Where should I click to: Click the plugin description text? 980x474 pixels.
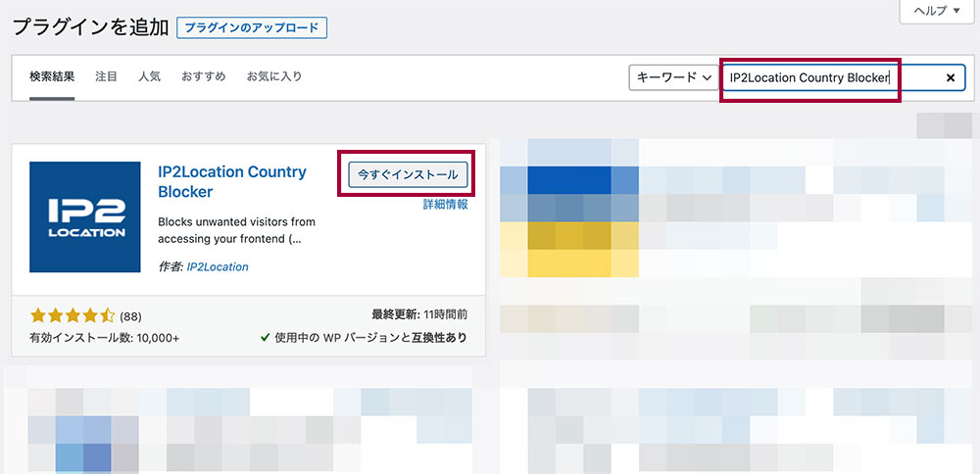coord(235,229)
